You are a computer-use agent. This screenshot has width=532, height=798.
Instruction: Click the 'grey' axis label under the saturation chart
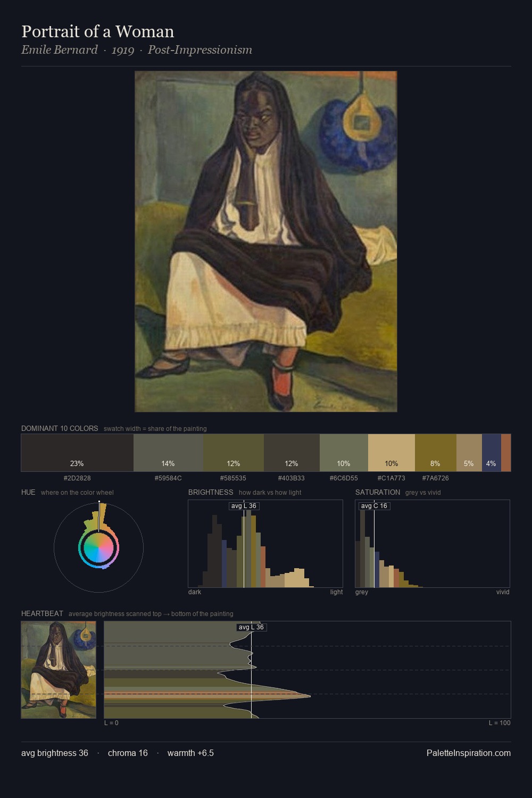(362, 592)
